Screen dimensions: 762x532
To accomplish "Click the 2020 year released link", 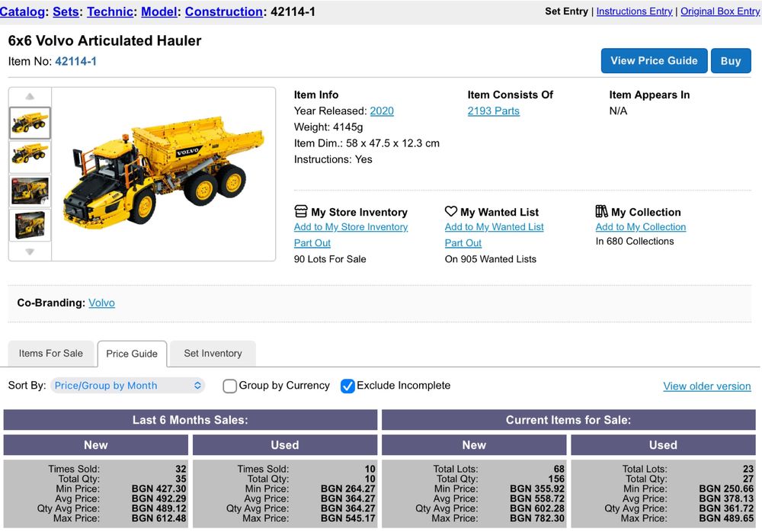I will click(x=382, y=111).
